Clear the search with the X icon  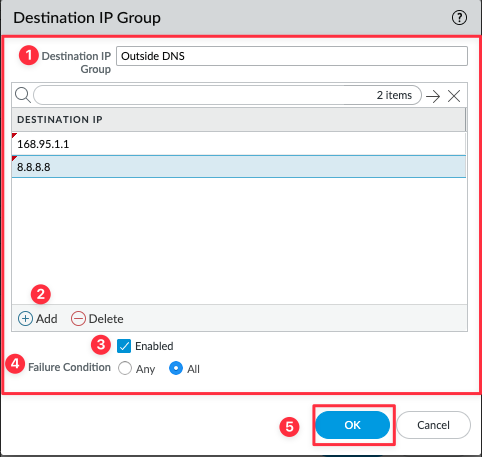(454, 96)
